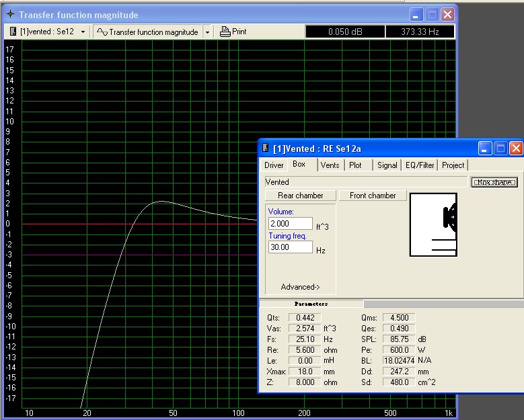This screenshot has height=420, width=524.
Task: Click the Le value 0.00
Action: [x=305, y=361]
